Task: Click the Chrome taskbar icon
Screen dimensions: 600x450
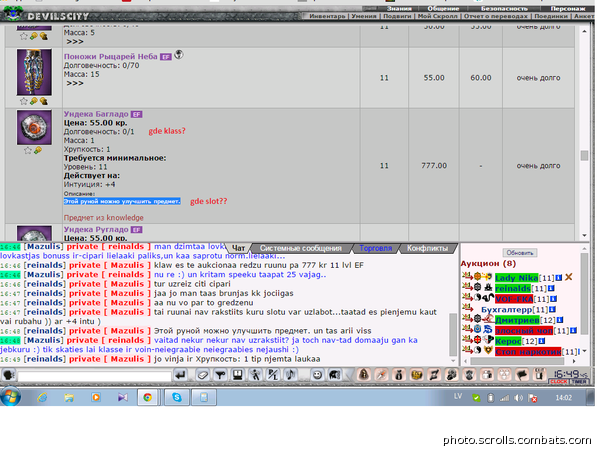Action: pyautogui.click(x=147, y=398)
